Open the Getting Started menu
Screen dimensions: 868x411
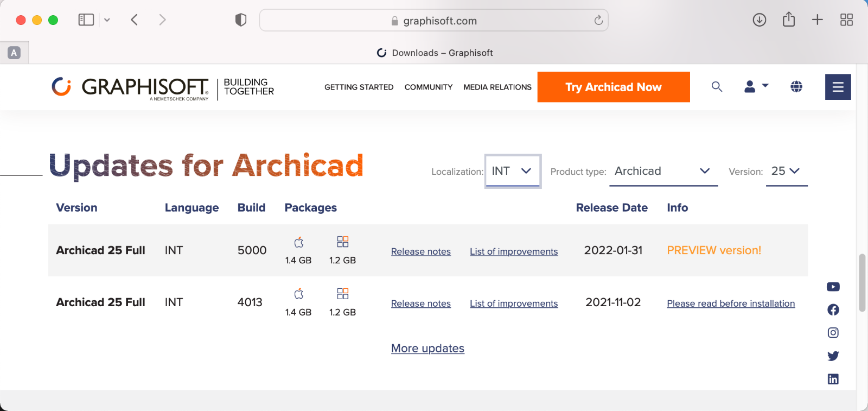click(359, 87)
